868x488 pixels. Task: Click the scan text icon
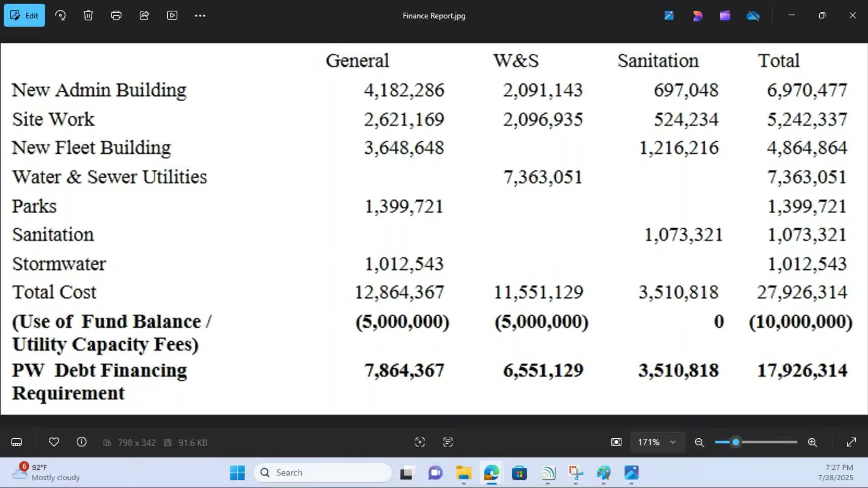448,442
